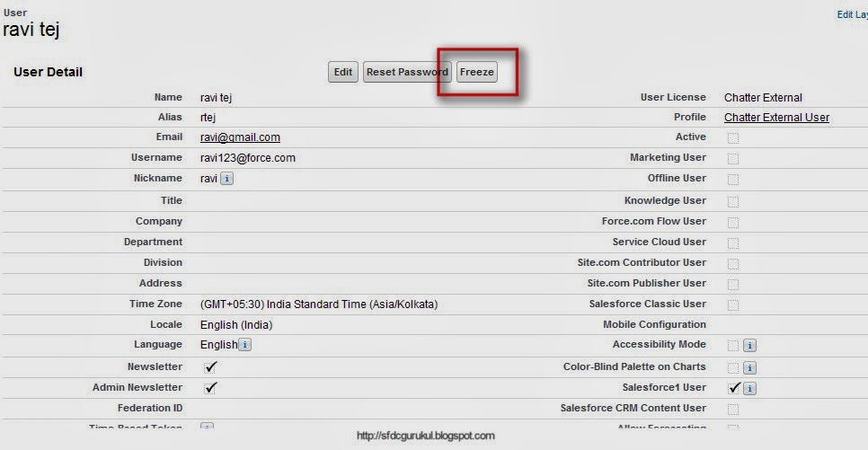The height and width of the screenshot is (450, 868).
Task: Toggle the Salesforce CRM Content User checkbox
Action: [x=733, y=409]
